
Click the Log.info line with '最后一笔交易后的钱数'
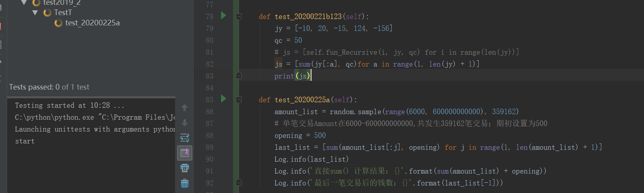(389, 183)
